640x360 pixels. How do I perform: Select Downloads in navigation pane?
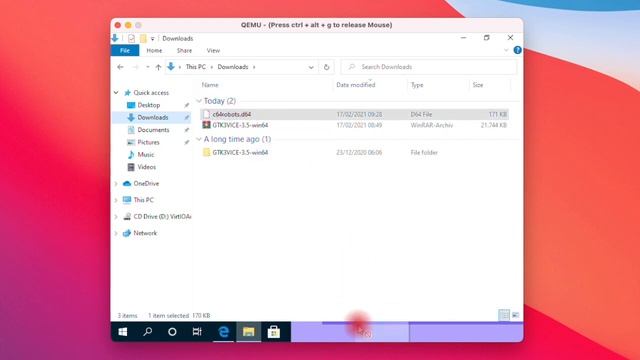coord(153,118)
